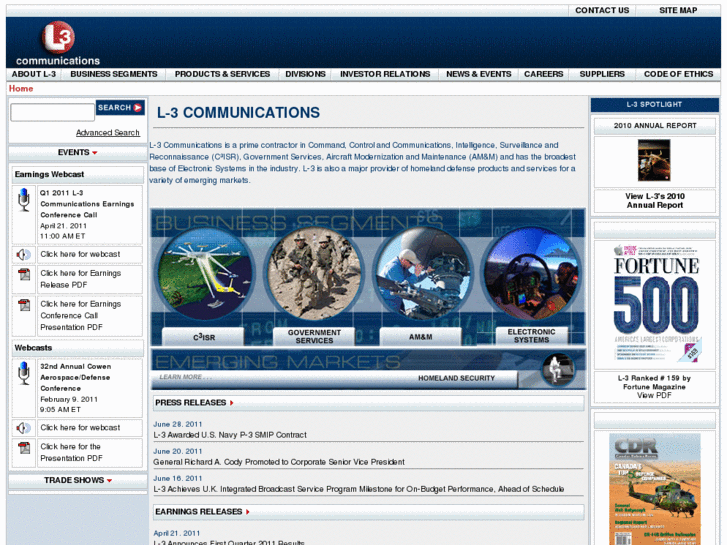Click the C3ISR segment circular image

204,273
